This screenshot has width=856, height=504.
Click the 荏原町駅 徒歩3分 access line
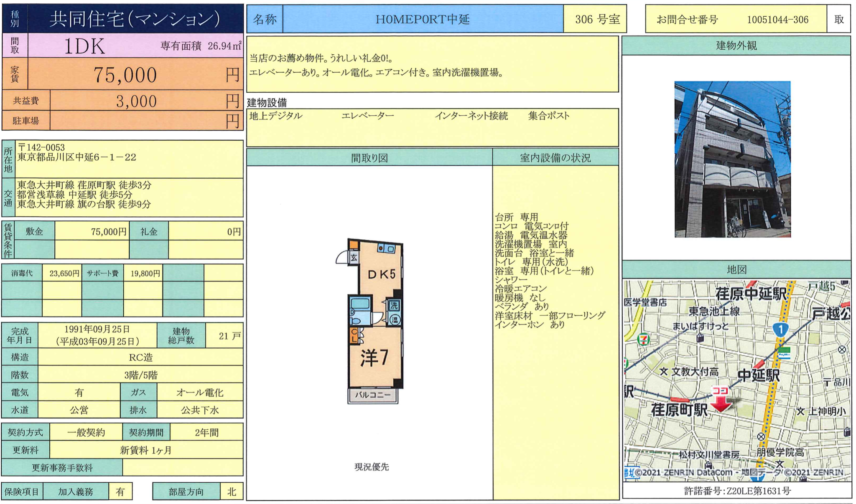[84, 185]
